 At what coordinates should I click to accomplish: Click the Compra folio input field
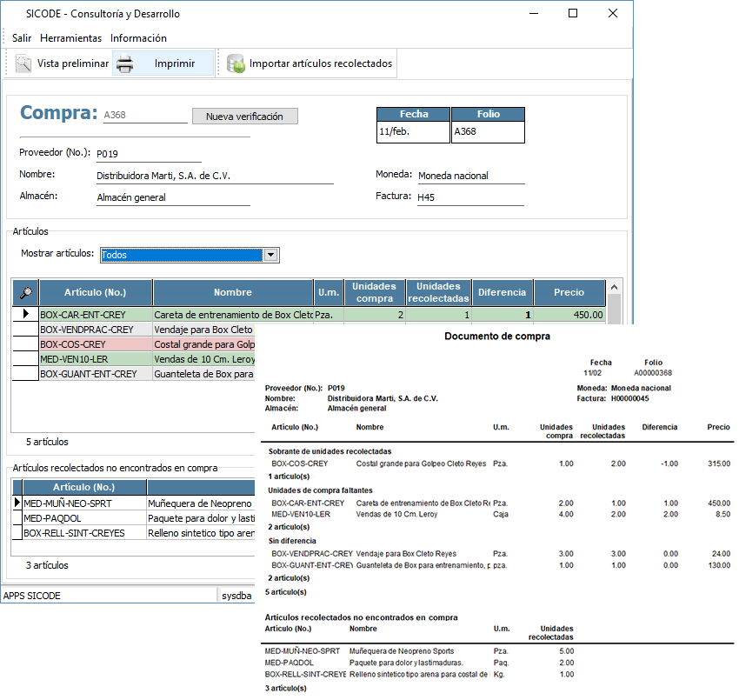144,116
